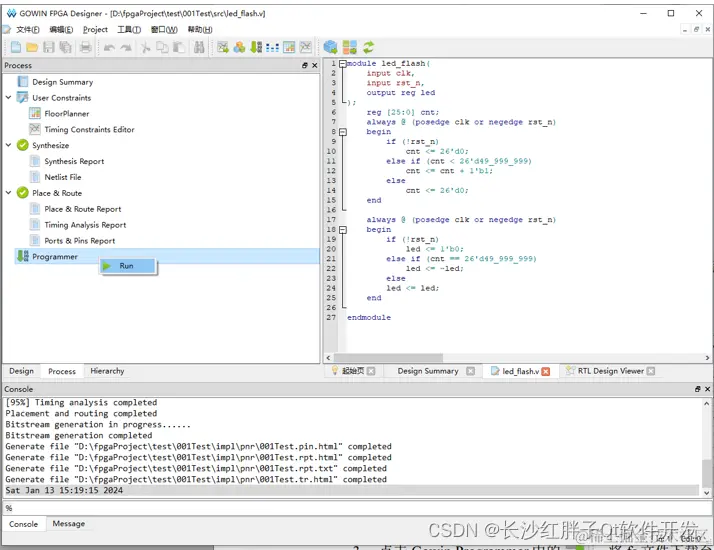Select the Programmer tree item
The image size is (714, 550).
pos(55,256)
